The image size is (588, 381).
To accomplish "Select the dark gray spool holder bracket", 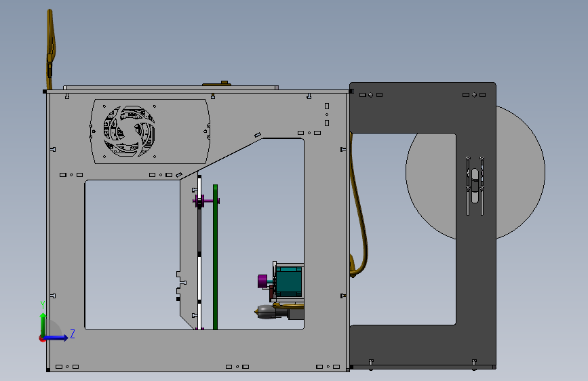I will click(476, 262).
